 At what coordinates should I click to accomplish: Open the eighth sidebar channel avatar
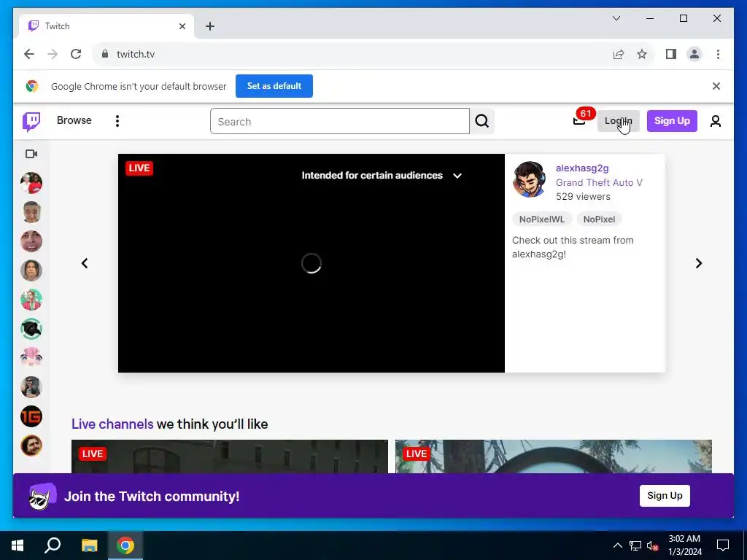[x=31, y=388]
